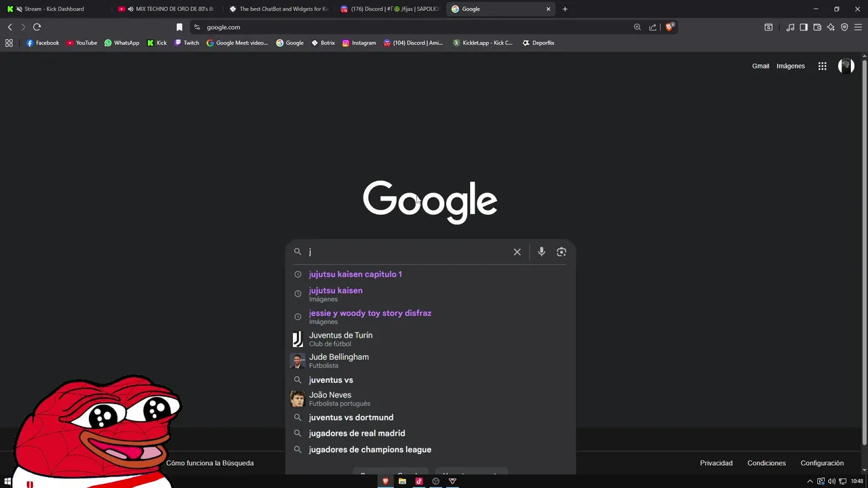Viewport: 868px width, 488px height.
Task: Open Leo AI sparkle icon
Action: [x=831, y=27]
